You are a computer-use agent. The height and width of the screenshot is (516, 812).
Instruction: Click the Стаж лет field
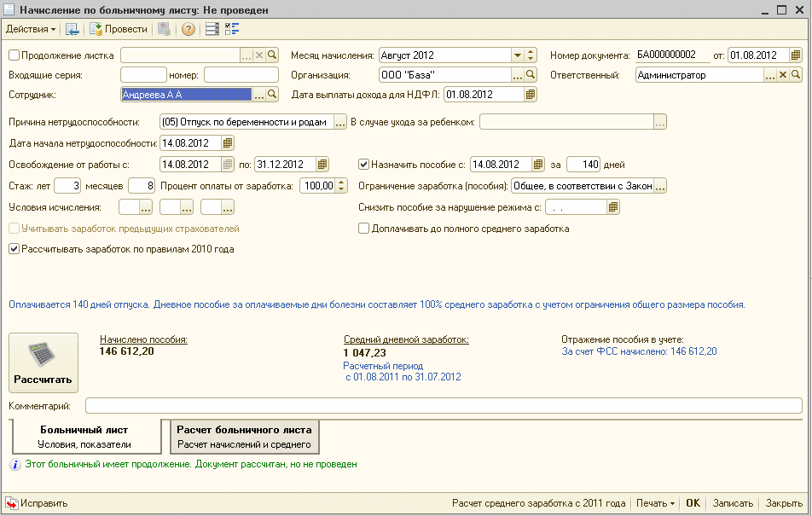pos(67,186)
